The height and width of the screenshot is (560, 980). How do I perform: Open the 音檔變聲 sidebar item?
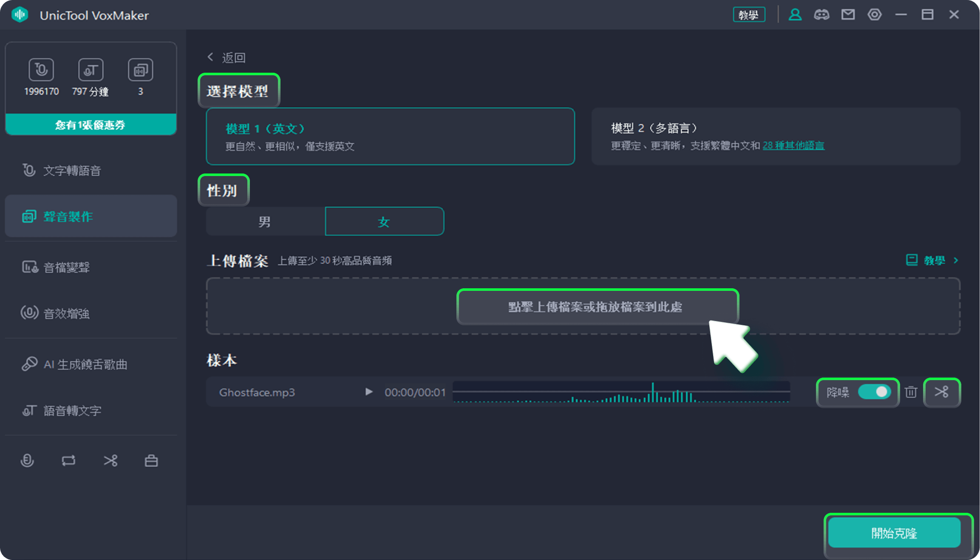pos(91,267)
